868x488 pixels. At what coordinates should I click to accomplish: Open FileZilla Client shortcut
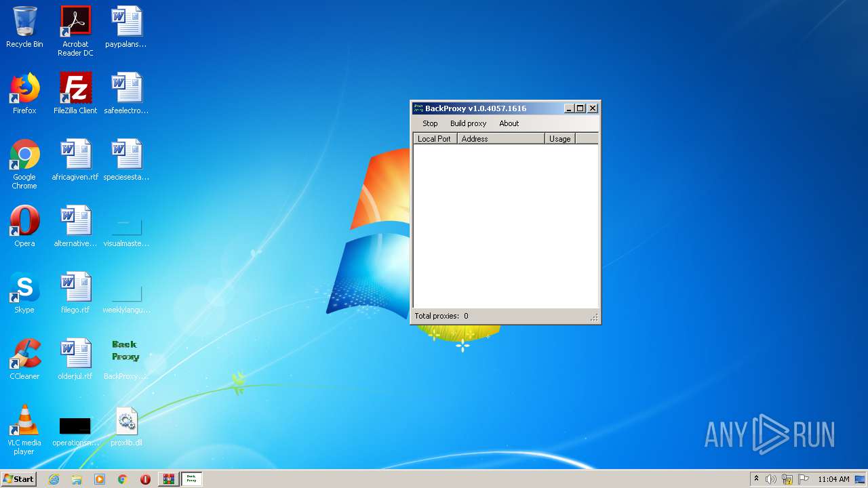coord(75,94)
